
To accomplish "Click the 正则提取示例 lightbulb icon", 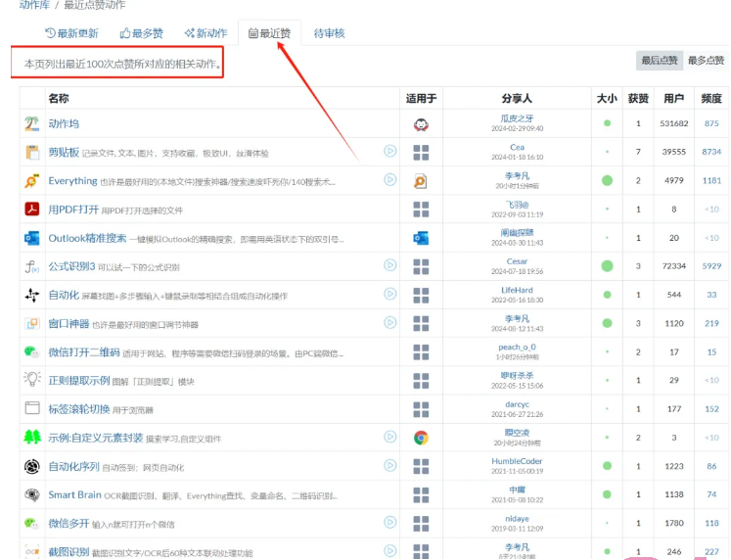I will [32, 380].
